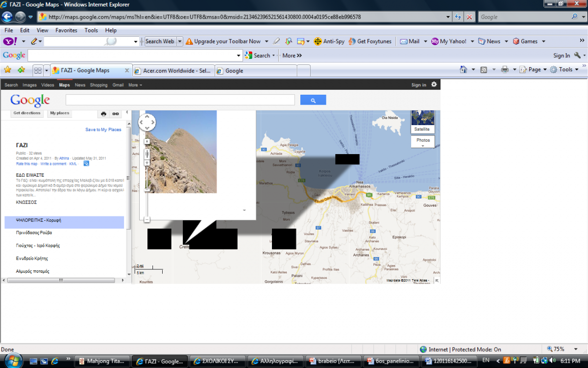Zoom in map with plus button

coord(147,162)
